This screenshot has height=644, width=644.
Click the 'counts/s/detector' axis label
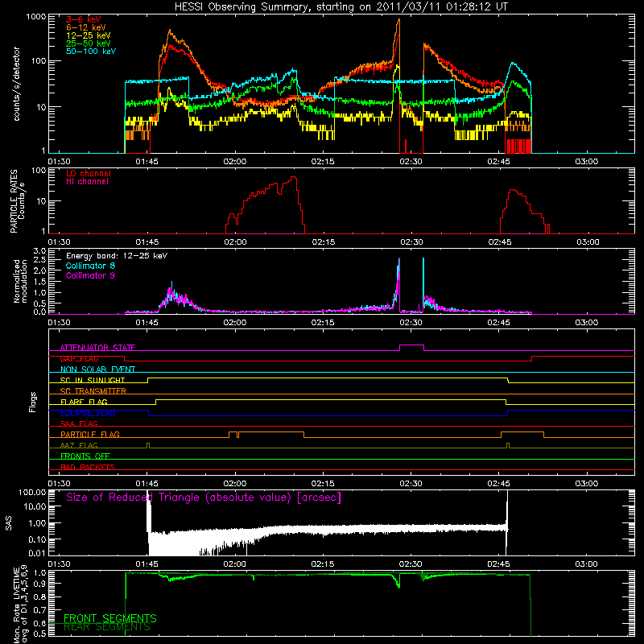point(17,84)
